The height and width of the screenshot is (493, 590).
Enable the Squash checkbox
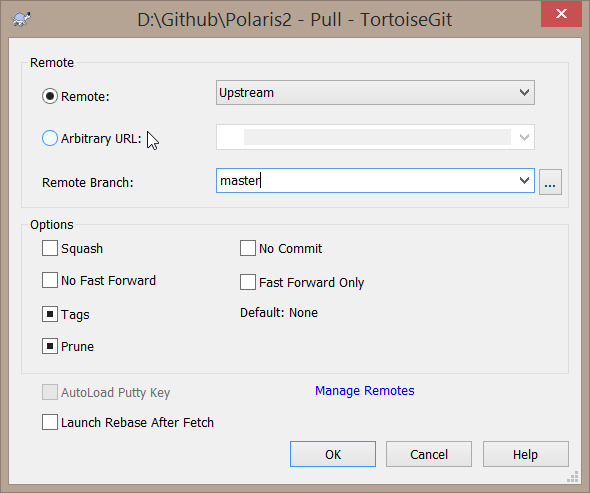coord(50,248)
